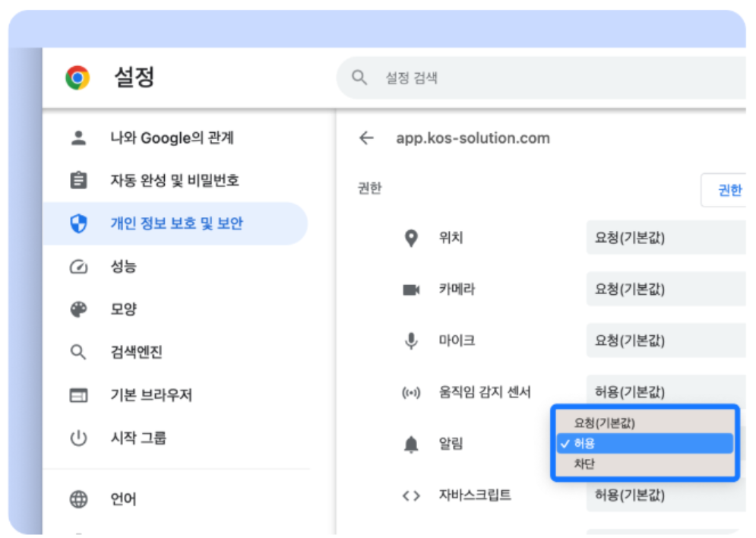Open the 검색엔진 settings section
Screen dimensions: 756x538
pyautogui.click(x=136, y=353)
